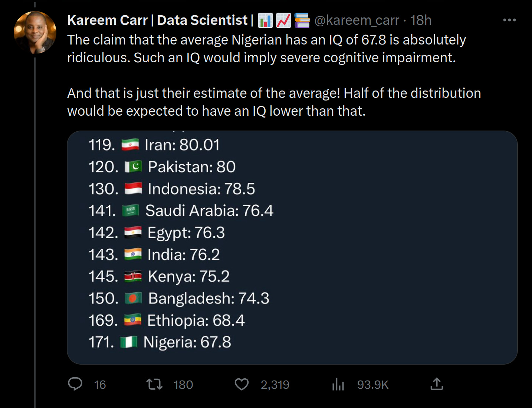This screenshot has width=532, height=408.
Task: Click the retweet icon to repost
Action: click(155, 385)
